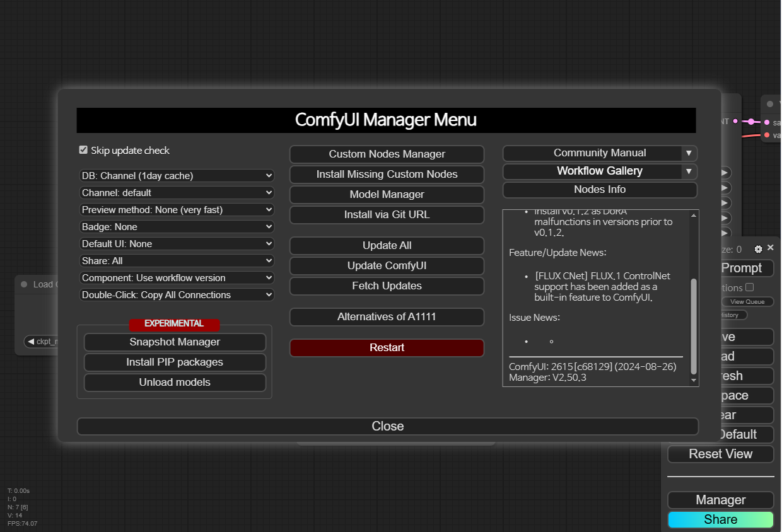Click the EXPERIMENTAL red label

(174, 324)
